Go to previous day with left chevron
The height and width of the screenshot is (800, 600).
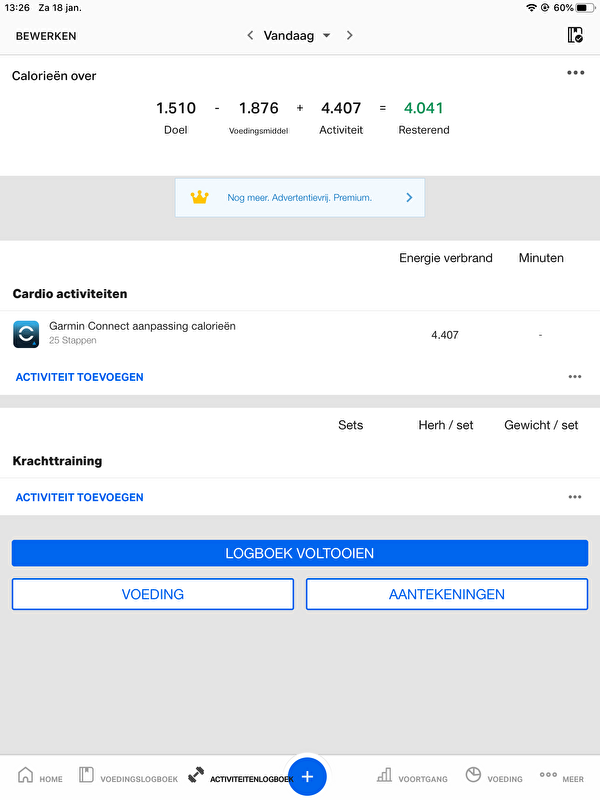pos(250,35)
